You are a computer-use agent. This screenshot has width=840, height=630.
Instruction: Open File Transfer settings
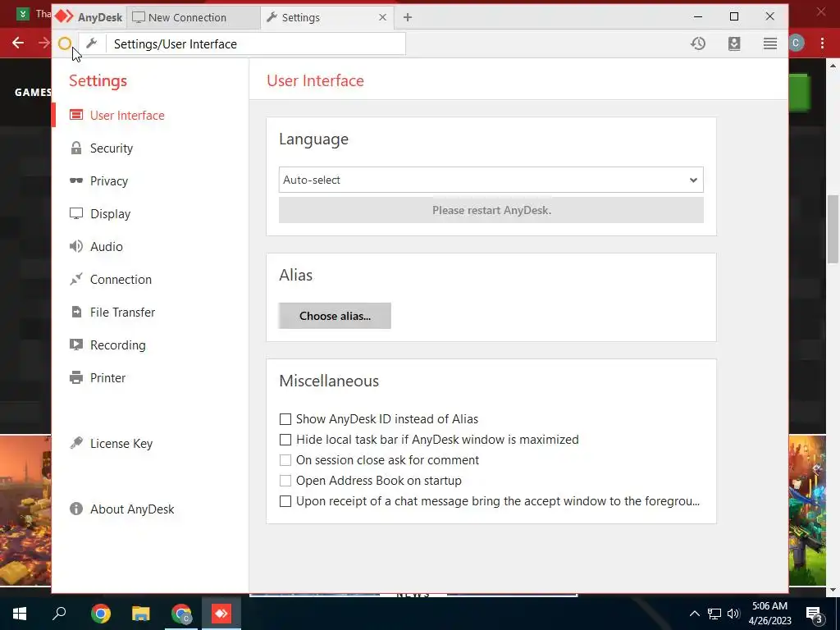coord(123,312)
